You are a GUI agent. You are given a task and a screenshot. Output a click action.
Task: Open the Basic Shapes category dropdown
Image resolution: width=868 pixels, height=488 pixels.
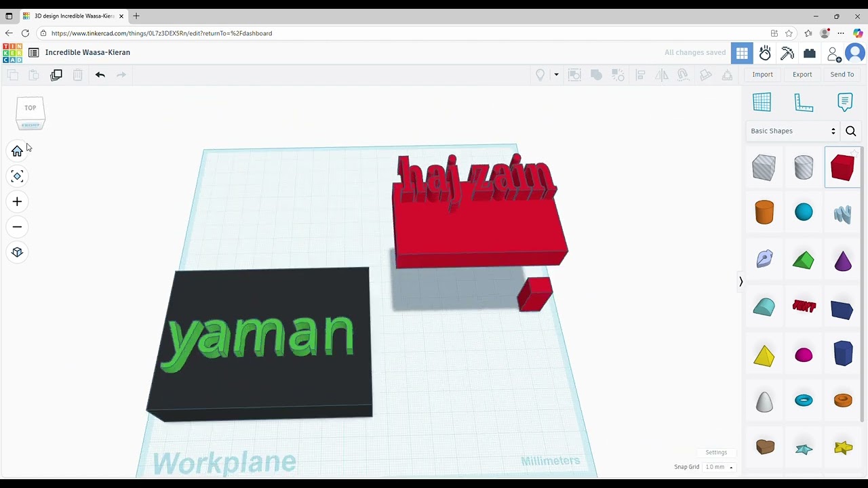click(793, 131)
